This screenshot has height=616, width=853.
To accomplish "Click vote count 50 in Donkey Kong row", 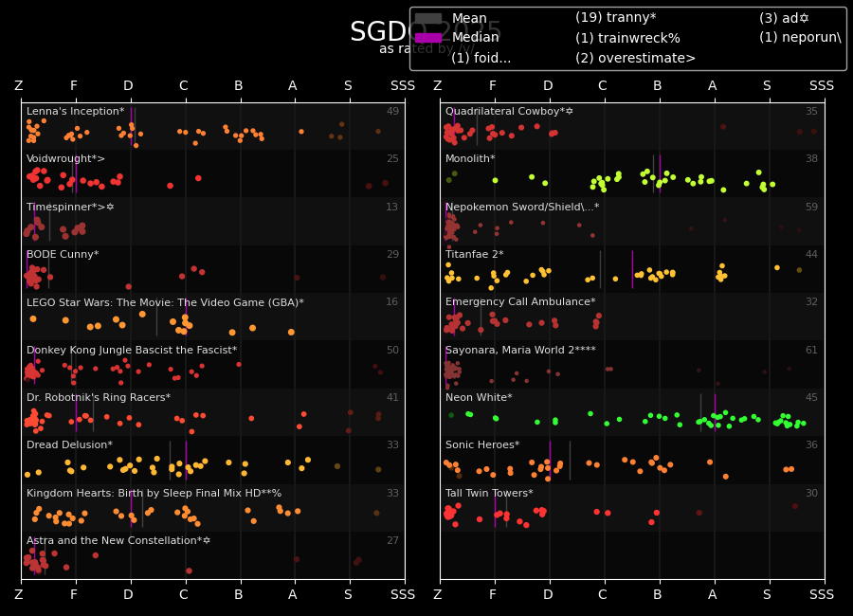I will tap(392, 350).
